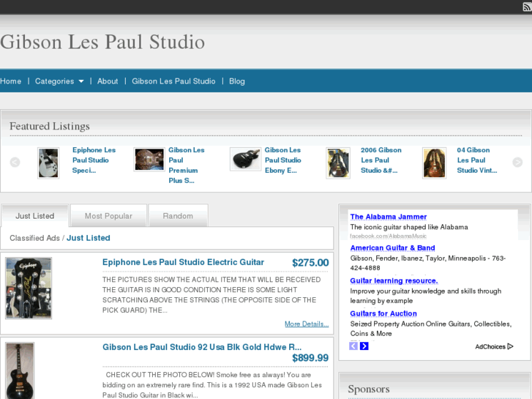Screen dimensions: 532x399
Task: Open the AdChoices icon
Action: [510, 346]
